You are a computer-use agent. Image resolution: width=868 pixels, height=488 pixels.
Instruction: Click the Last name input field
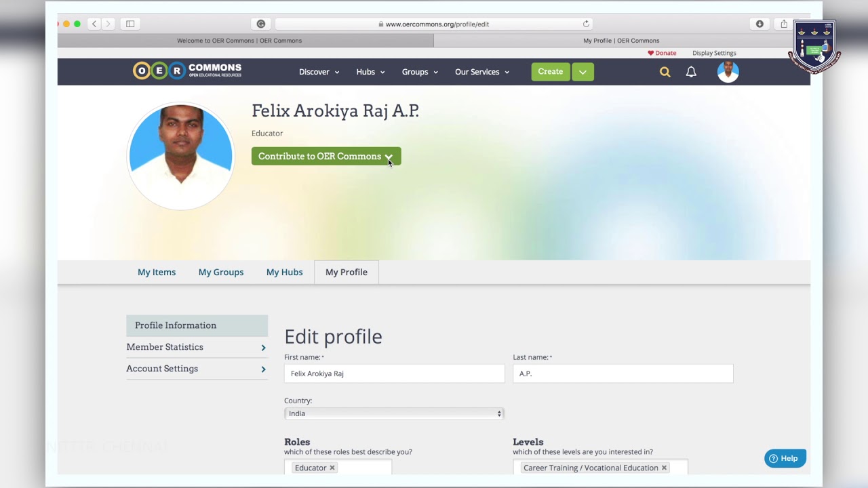click(x=623, y=373)
